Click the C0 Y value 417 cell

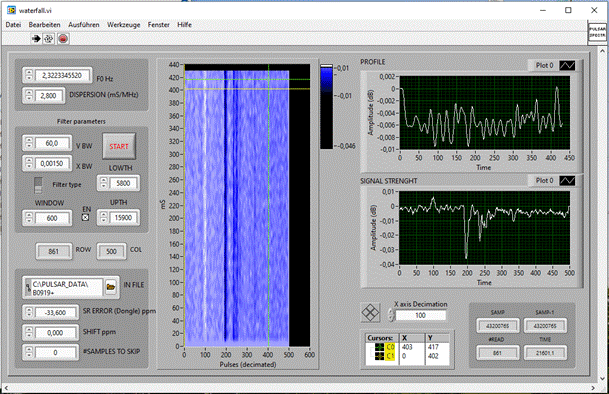click(x=437, y=347)
